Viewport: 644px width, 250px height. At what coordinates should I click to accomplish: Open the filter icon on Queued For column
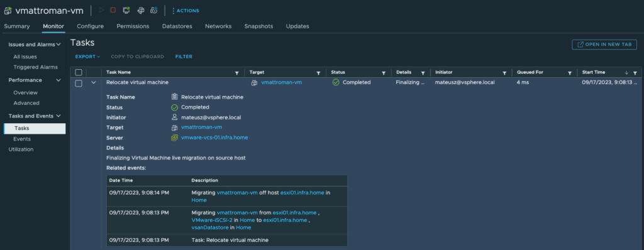[570, 73]
